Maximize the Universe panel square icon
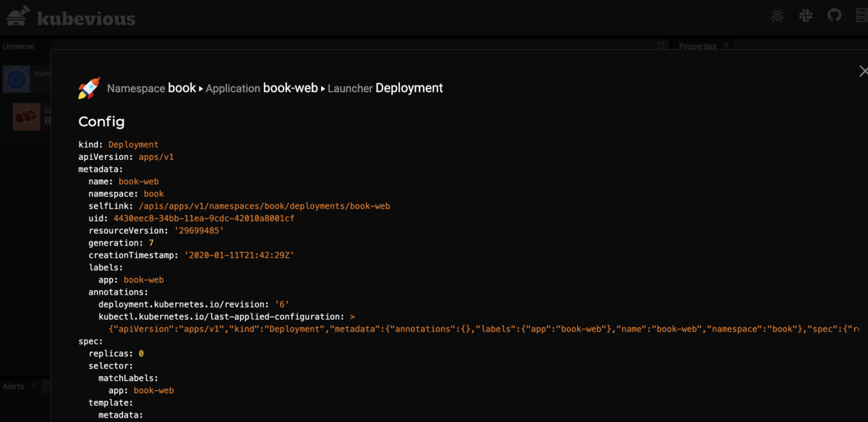The image size is (868, 422). pyautogui.click(x=661, y=46)
